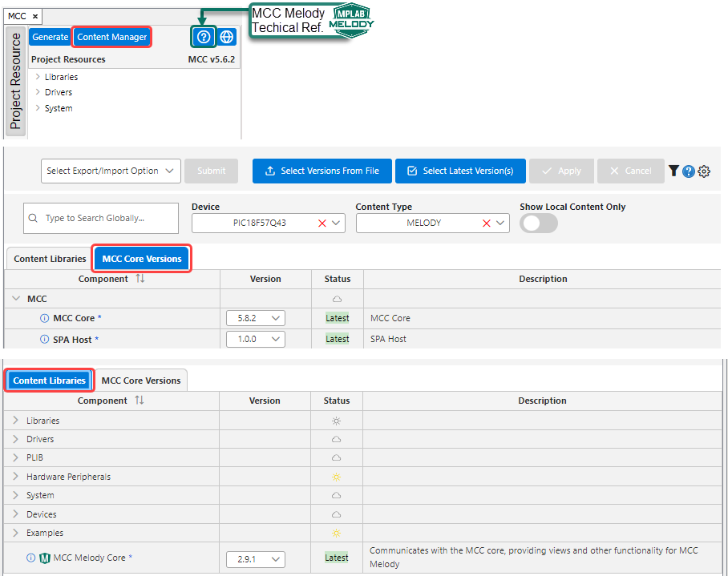Sort by Component in Content Libraries table
Image resolution: width=728 pixels, height=576 pixels.
pos(140,400)
